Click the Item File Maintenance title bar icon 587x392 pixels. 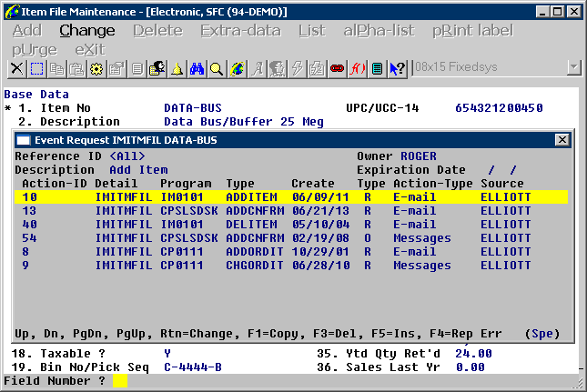pos(12,12)
